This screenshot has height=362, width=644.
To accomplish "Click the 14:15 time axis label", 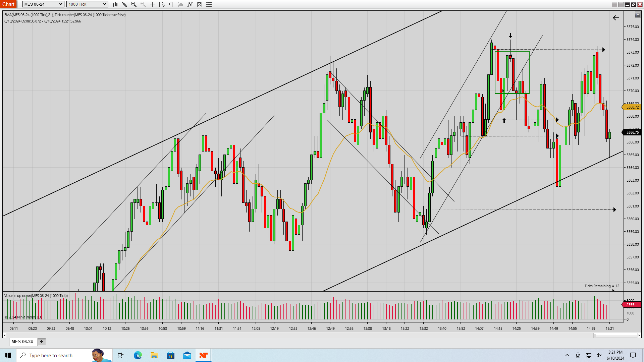I will pos(498,328).
